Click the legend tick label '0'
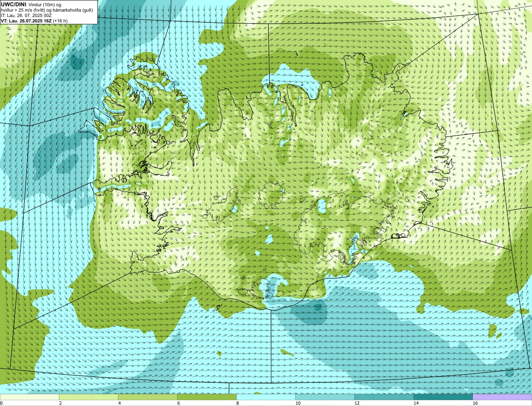This screenshot has width=532, height=406. tap(2, 403)
